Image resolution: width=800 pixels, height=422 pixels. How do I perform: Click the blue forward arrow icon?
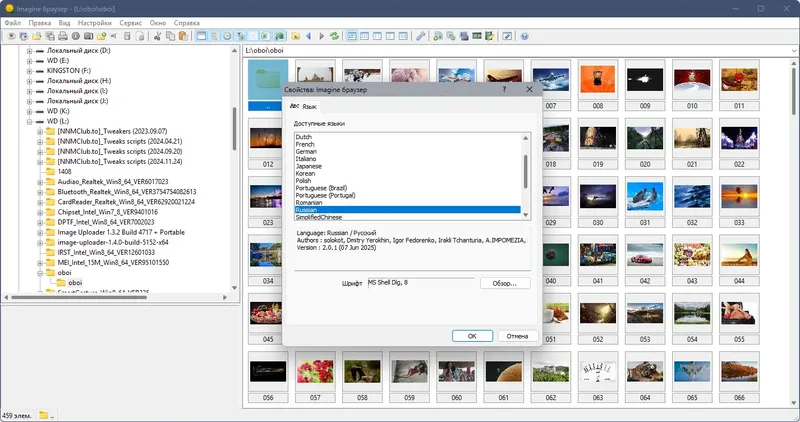(321, 36)
